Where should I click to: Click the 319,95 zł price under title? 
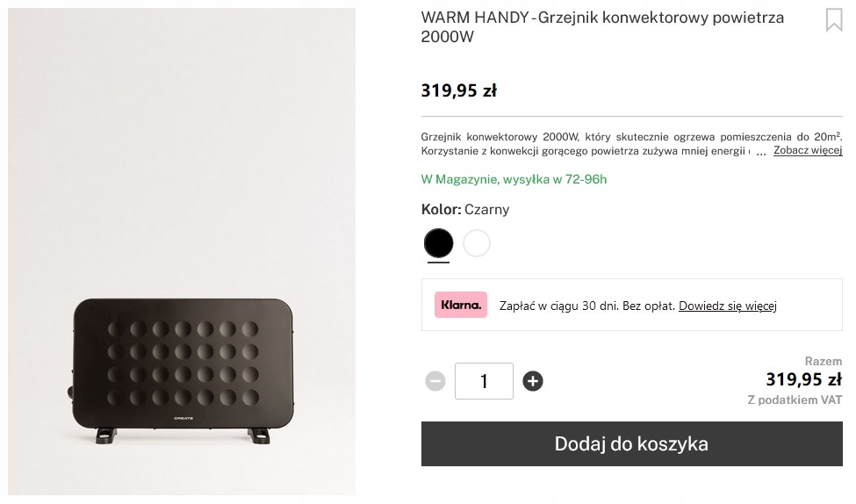[x=458, y=90]
